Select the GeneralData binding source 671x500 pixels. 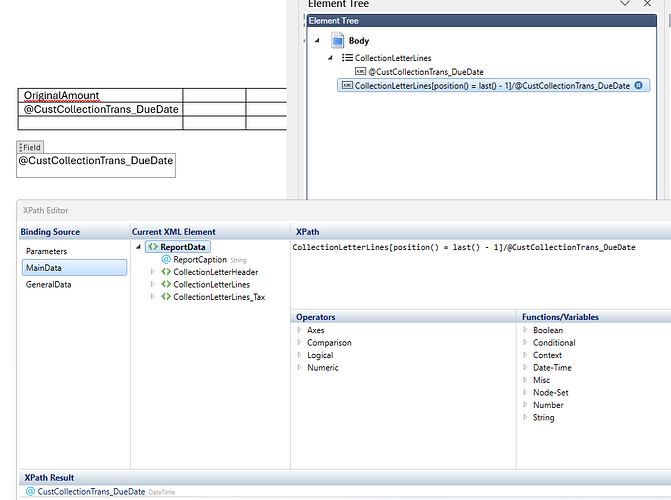pos(49,284)
